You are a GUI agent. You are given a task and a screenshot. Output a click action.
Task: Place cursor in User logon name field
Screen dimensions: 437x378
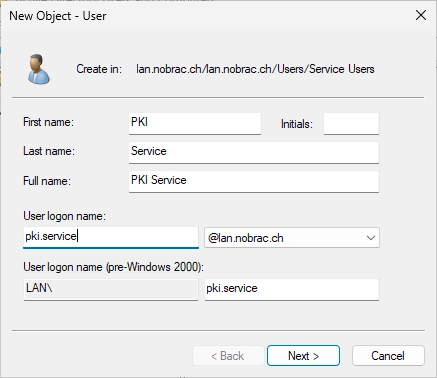(111, 237)
